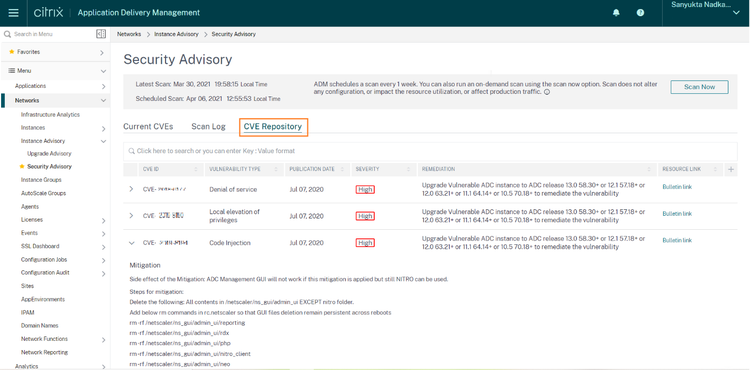
Task: Open Infrastructure Analytics
Action: point(50,115)
